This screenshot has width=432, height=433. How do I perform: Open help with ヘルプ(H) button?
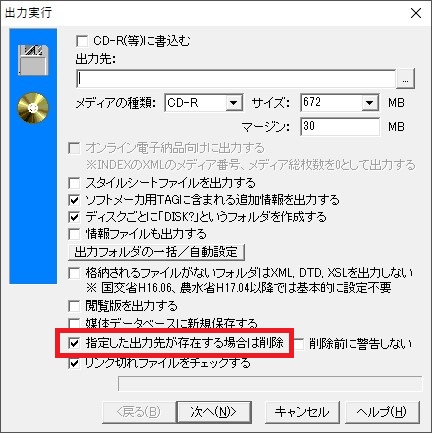(382, 412)
